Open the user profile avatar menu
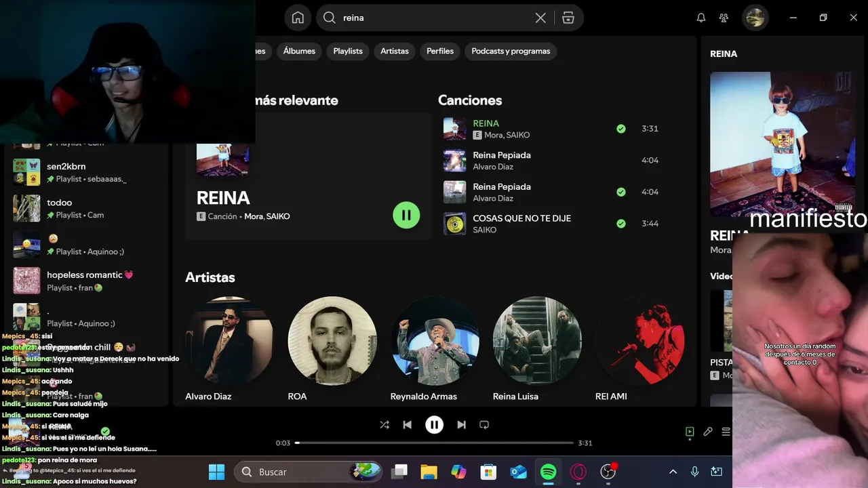The height and width of the screenshot is (488, 868). tap(755, 18)
